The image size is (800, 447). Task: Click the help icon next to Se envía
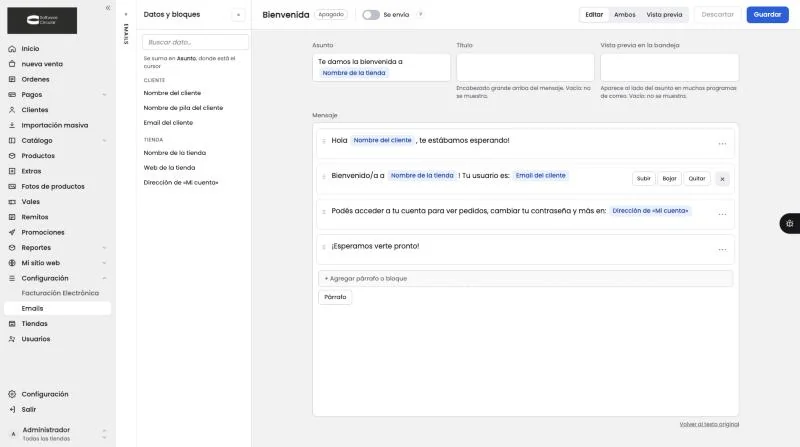pyautogui.click(x=420, y=14)
